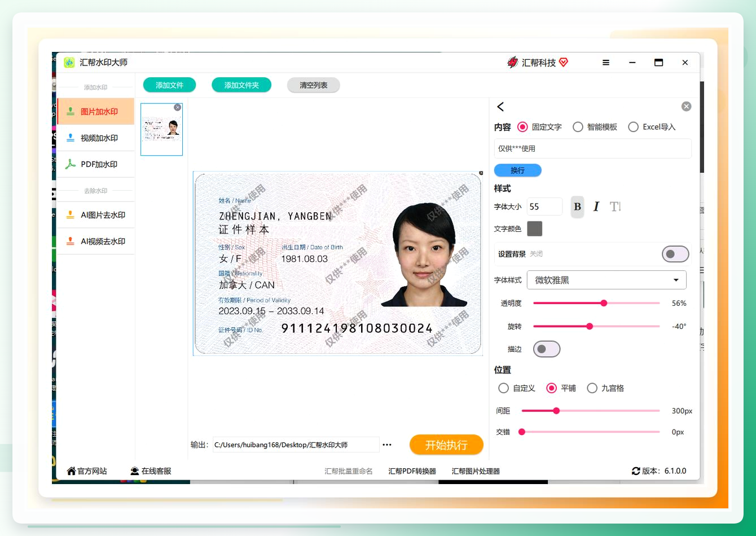Open 汇帮PDF转换器 link
The image size is (756, 536).
pyautogui.click(x=412, y=471)
